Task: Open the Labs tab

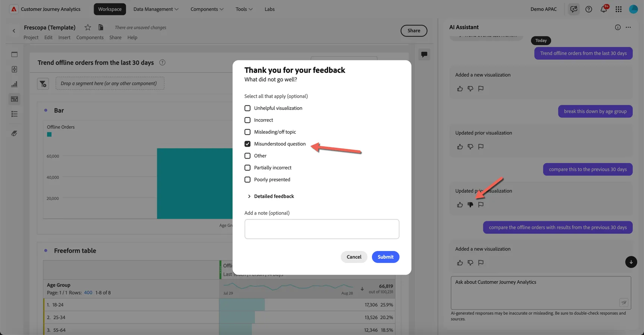Action: pos(269,9)
